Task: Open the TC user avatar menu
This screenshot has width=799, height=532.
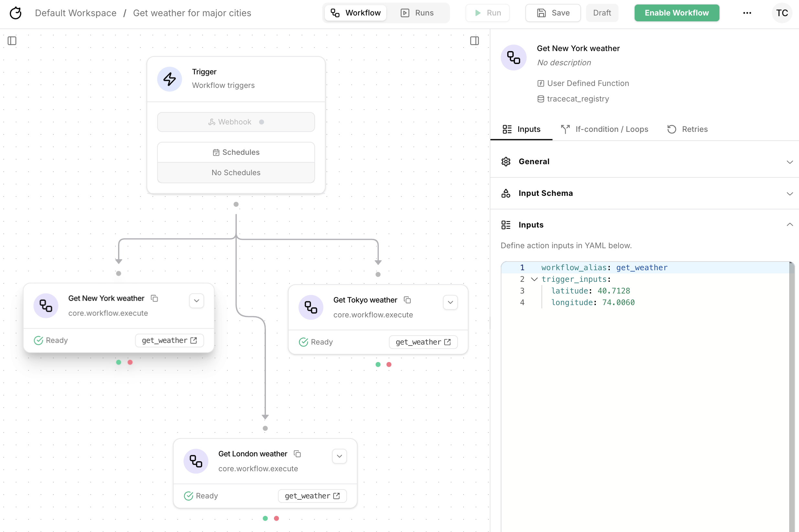Action: point(782,13)
